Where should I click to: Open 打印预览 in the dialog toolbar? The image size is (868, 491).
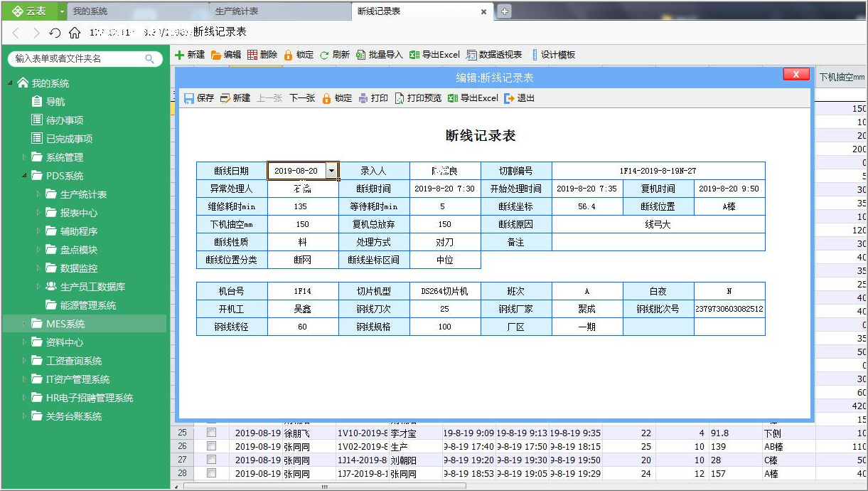coord(418,98)
